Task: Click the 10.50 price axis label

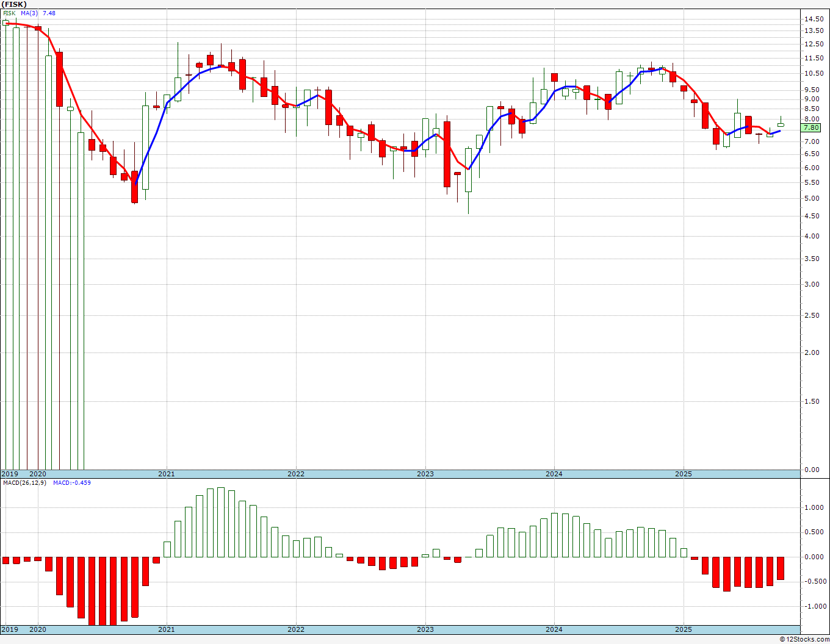Action: (813, 73)
